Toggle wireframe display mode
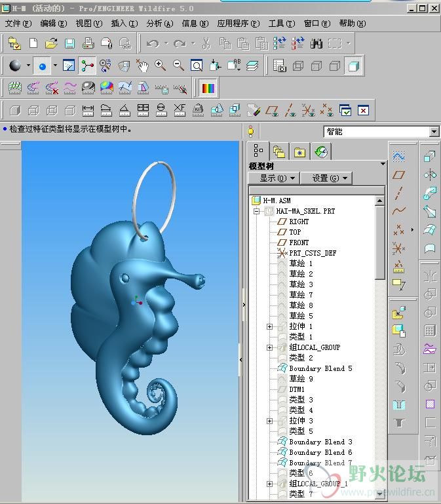Image resolution: width=441 pixels, height=504 pixels. coord(298,66)
